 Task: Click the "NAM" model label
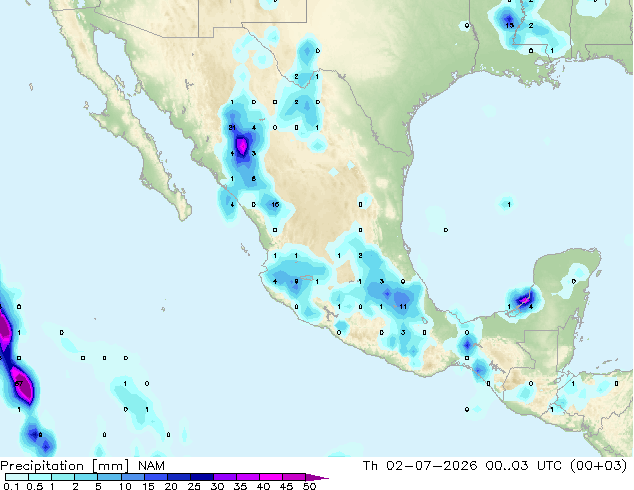(151, 466)
